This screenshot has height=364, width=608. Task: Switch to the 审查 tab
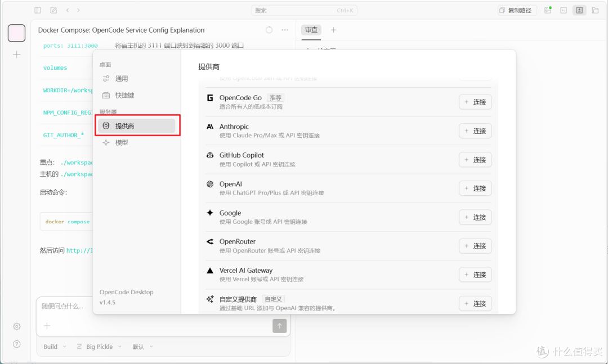311,30
